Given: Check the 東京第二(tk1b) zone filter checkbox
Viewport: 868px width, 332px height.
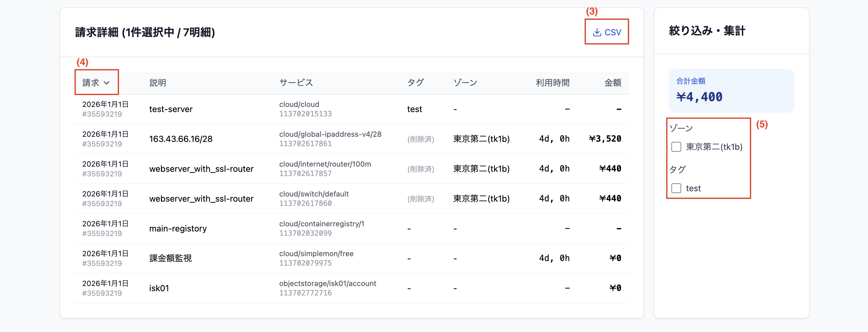Looking at the screenshot, I should coord(676,147).
